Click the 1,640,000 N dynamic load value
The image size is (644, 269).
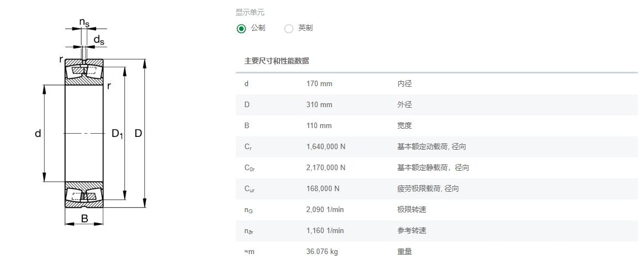coord(326,146)
